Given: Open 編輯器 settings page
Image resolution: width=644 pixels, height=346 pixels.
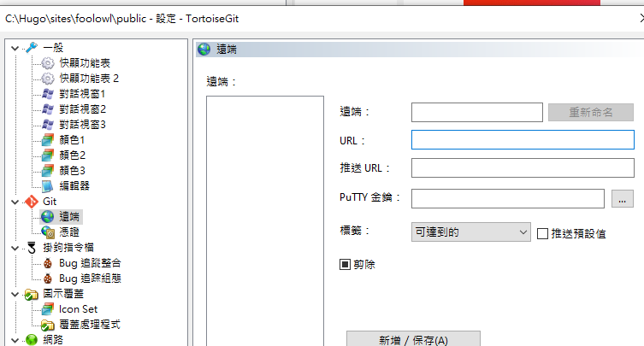Looking at the screenshot, I should click(74, 186).
